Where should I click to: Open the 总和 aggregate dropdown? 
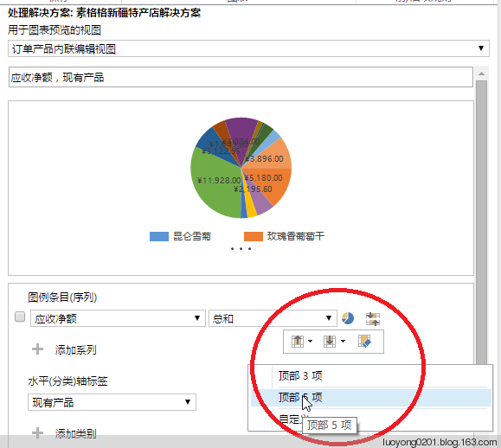(x=273, y=318)
